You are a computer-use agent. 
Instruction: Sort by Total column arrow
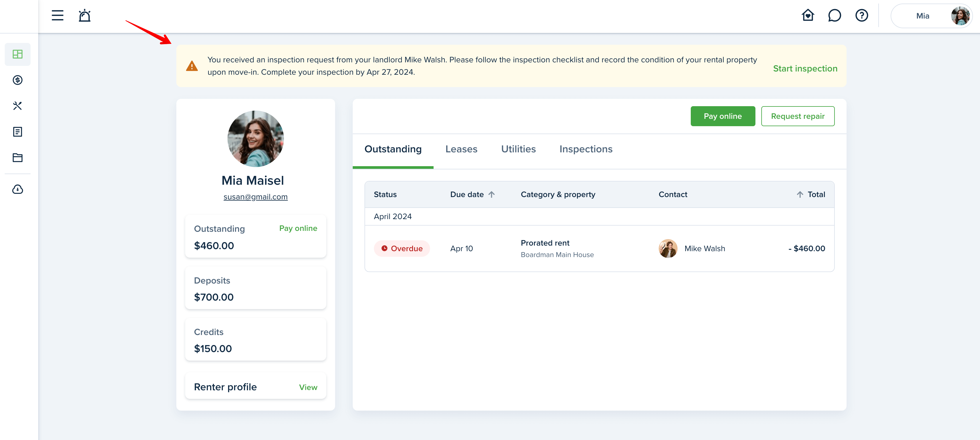click(x=800, y=194)
